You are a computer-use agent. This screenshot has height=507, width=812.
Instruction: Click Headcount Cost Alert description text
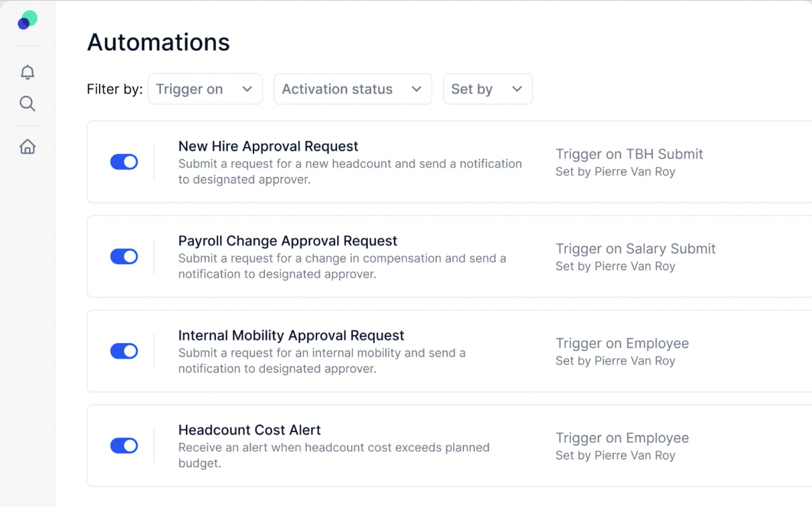coord(334,455)
